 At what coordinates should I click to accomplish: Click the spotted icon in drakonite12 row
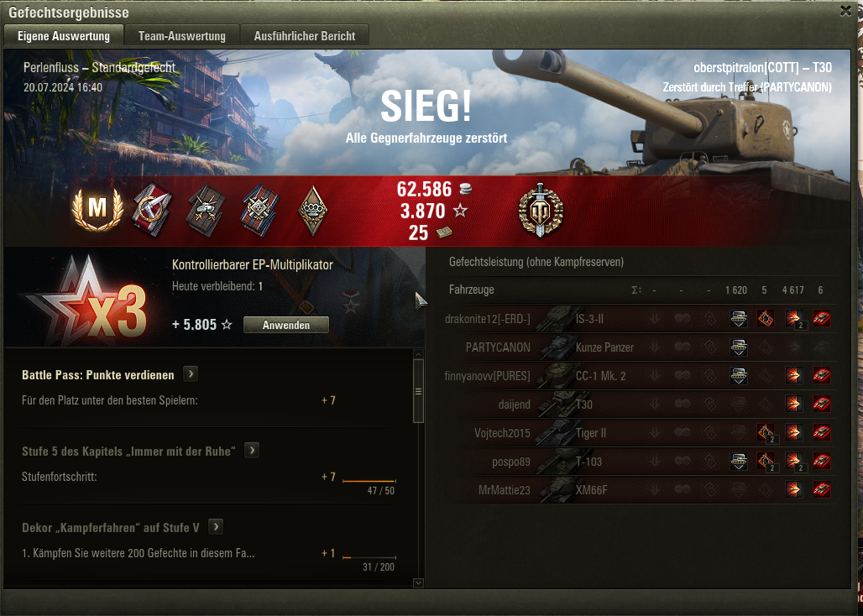click(x=739, y=318)
